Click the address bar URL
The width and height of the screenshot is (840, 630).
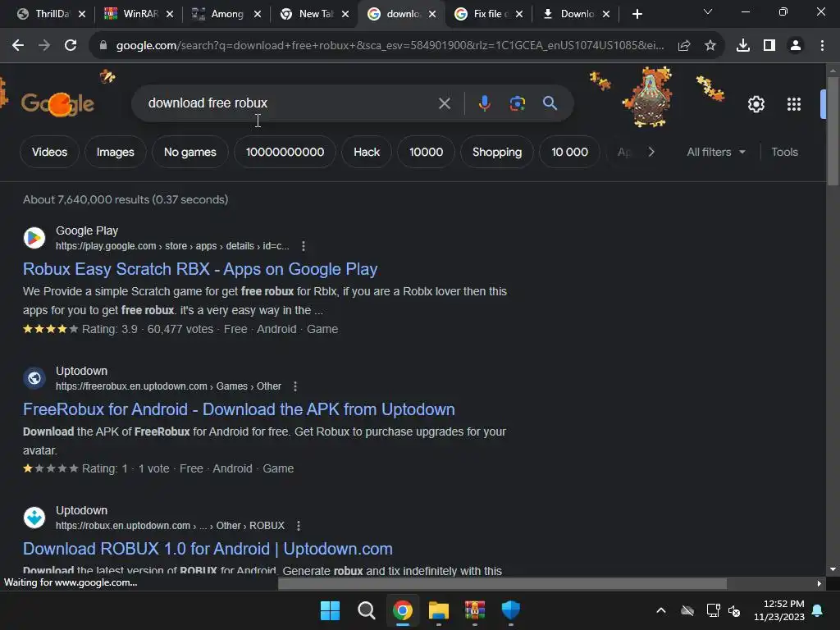[390, 46]
